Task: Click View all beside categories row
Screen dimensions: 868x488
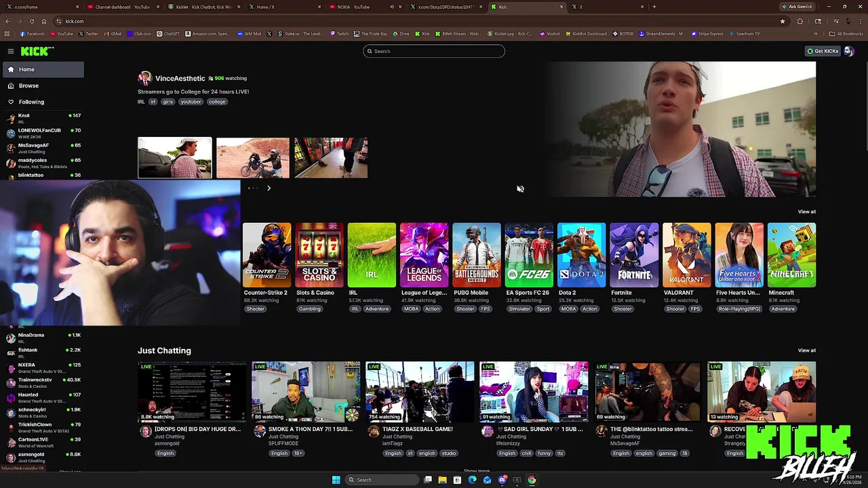Action: [x=806, y=211]
